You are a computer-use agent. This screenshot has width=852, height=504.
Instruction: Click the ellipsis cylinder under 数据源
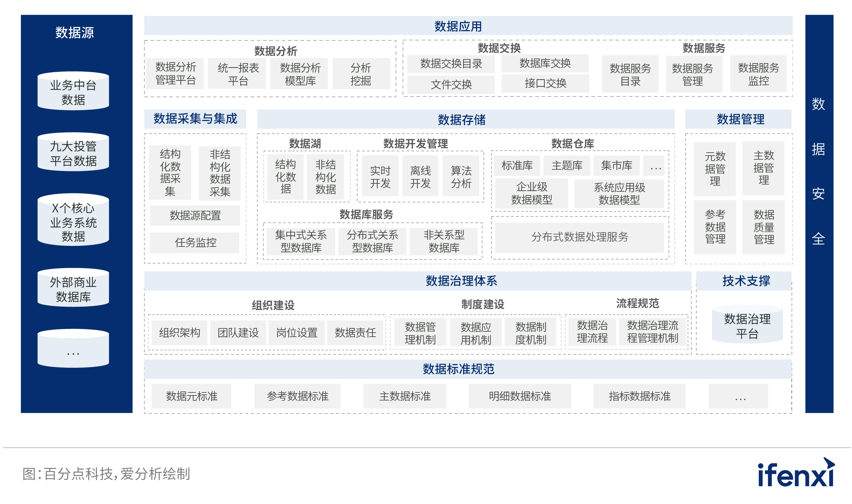73,349
